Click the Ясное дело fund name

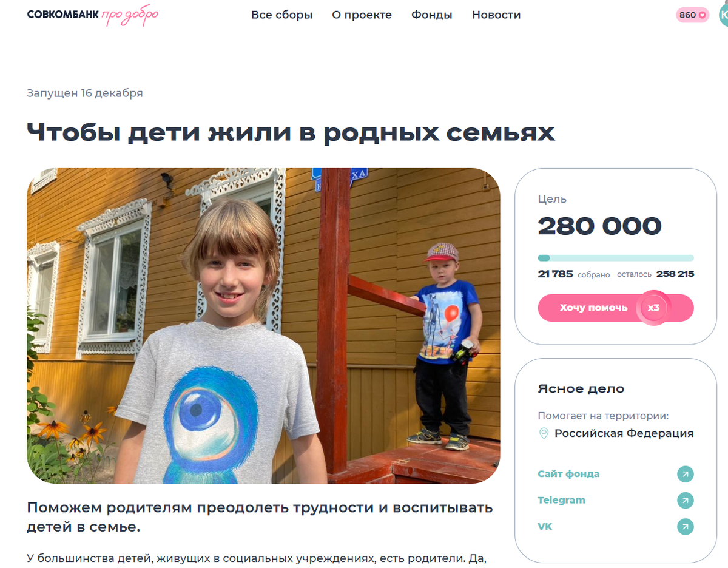[x=581, y=389]
